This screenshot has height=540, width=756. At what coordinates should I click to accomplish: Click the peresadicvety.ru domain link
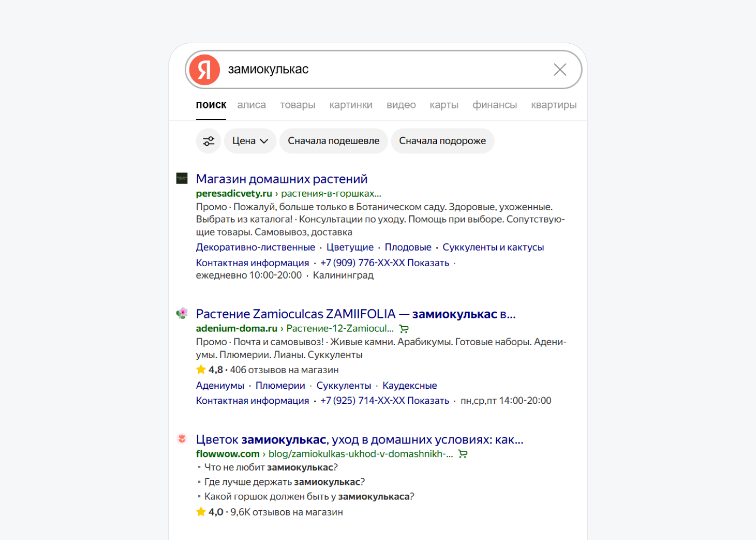click(234, 193)
